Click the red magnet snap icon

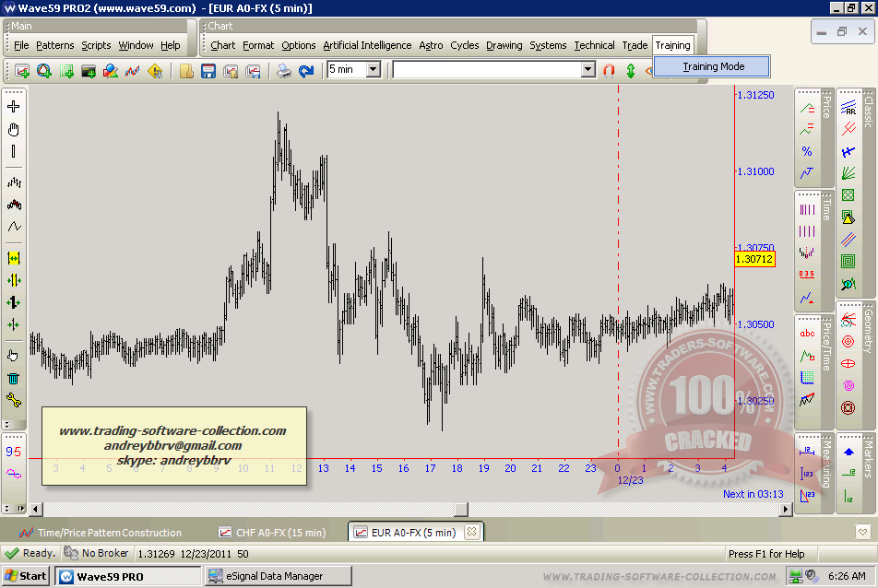point(609,70)
